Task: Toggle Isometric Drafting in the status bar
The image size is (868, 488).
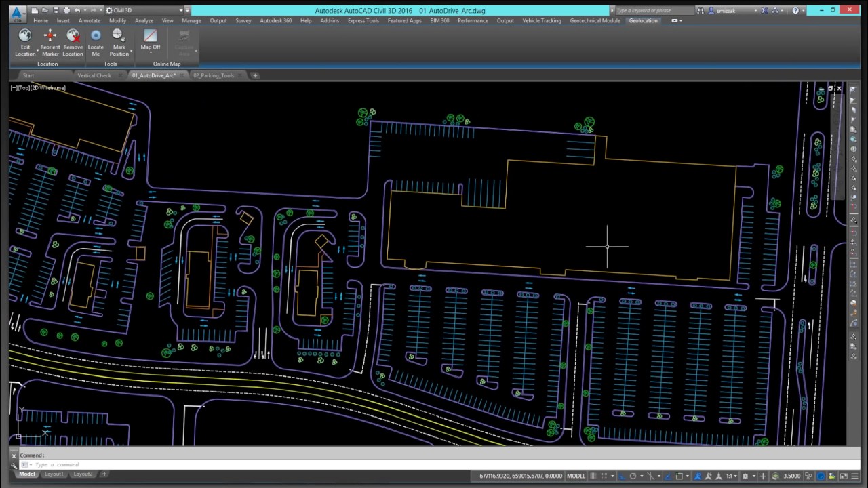Action: (x=650, y=476)
